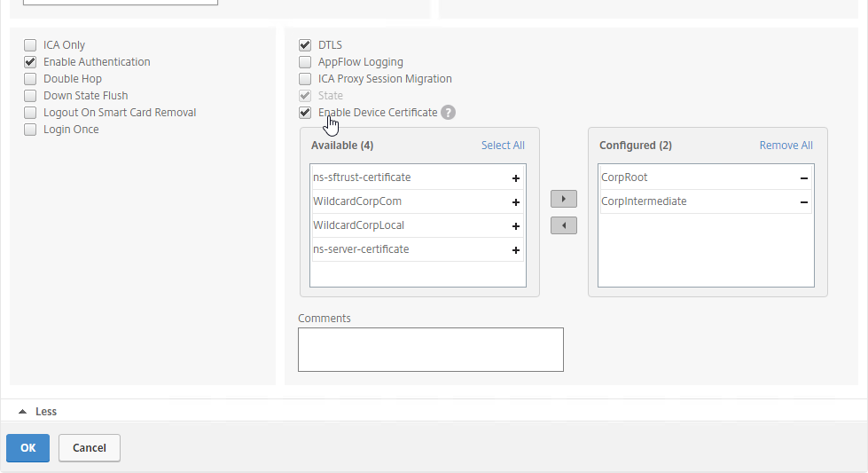Remove CorpRoot using its minus icon
868x473 pixels.
804,178
